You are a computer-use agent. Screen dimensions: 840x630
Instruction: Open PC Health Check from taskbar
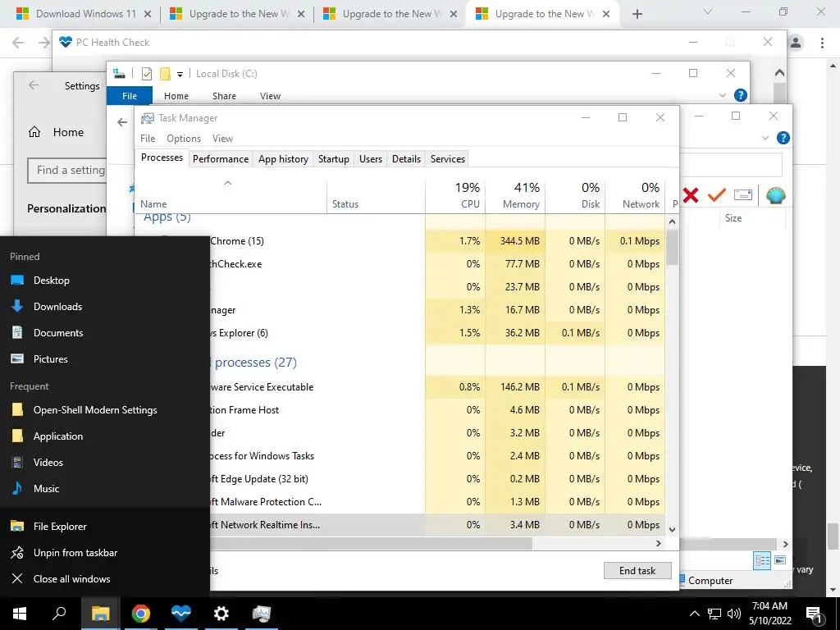coord(181,614)
